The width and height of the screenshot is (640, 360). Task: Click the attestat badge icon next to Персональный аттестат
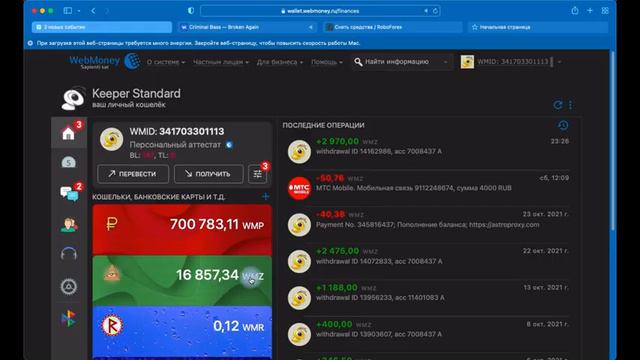coord(229,144)
